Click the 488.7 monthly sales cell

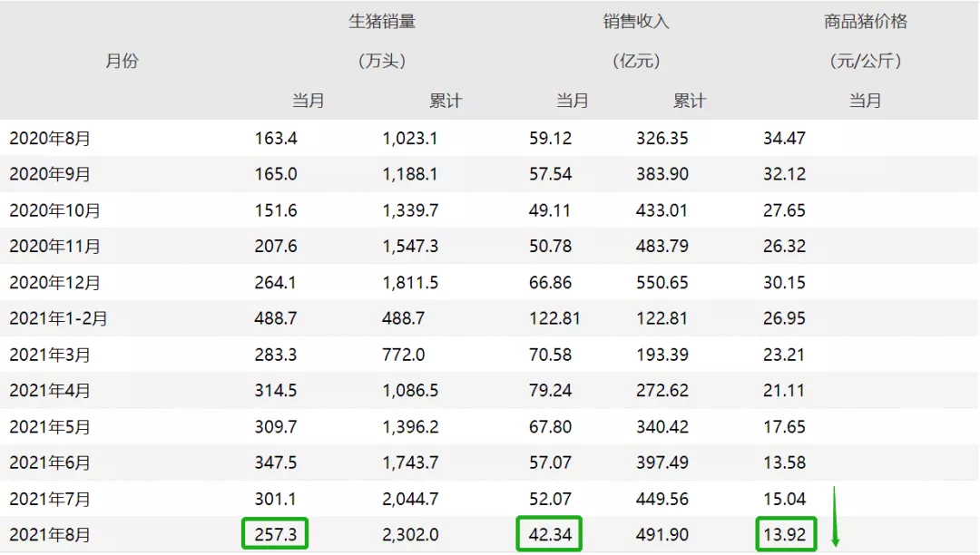click(275, 318)
